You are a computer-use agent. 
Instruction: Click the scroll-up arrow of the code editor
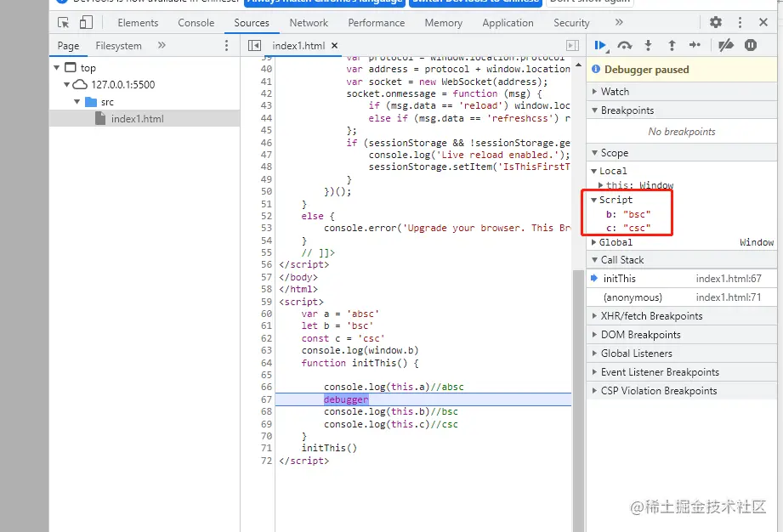point(578,65)
